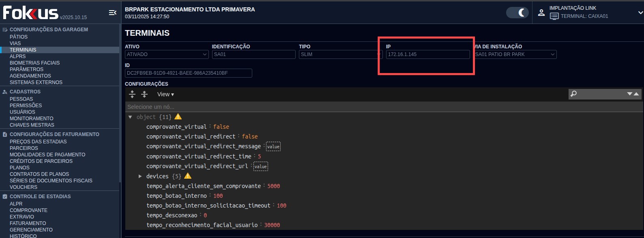Go to Parâmetros in sidebar

coord(26,69)
